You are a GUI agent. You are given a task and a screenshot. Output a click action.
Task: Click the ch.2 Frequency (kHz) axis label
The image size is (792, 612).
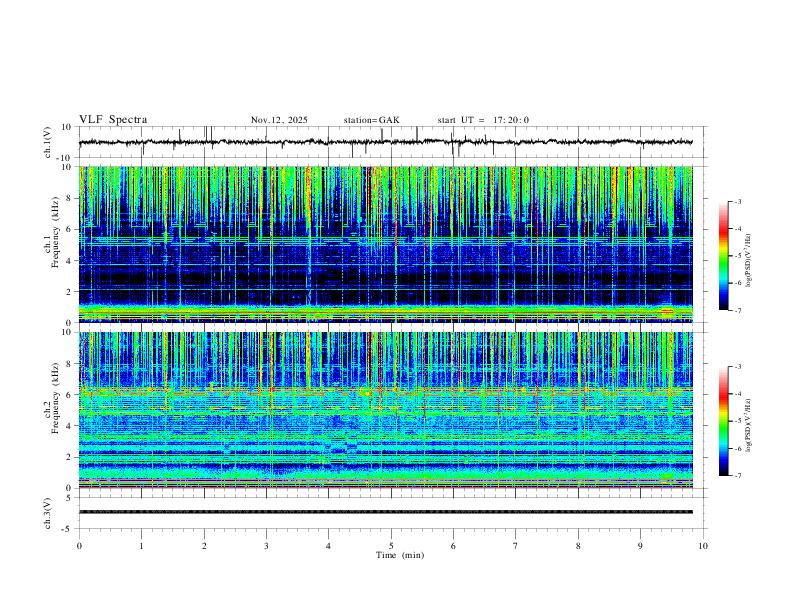(x=52, y=397)
